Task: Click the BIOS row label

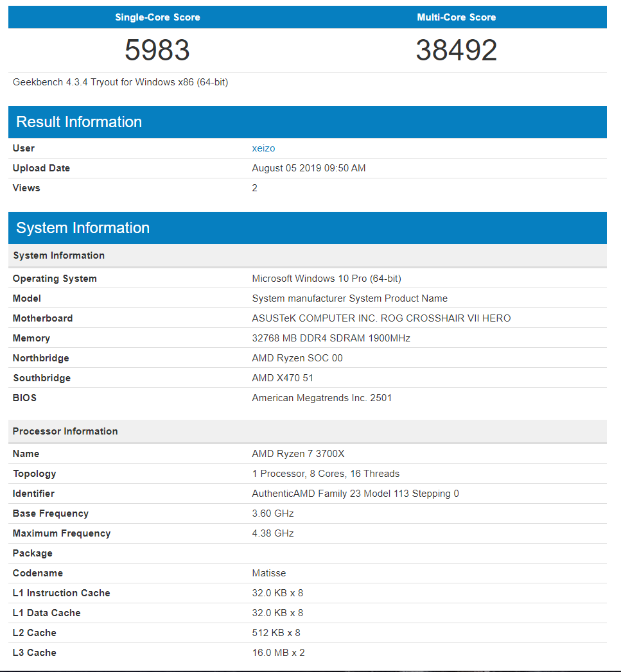Action: [x=24, y=398]
